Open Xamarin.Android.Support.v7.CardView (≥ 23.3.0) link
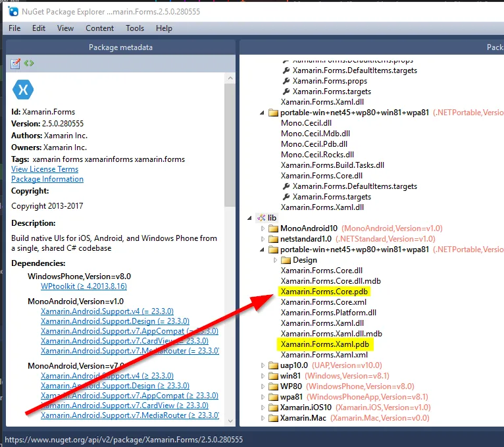Viewport: 504px width, 447px height. pyautogui.click(x=124, y=406)
